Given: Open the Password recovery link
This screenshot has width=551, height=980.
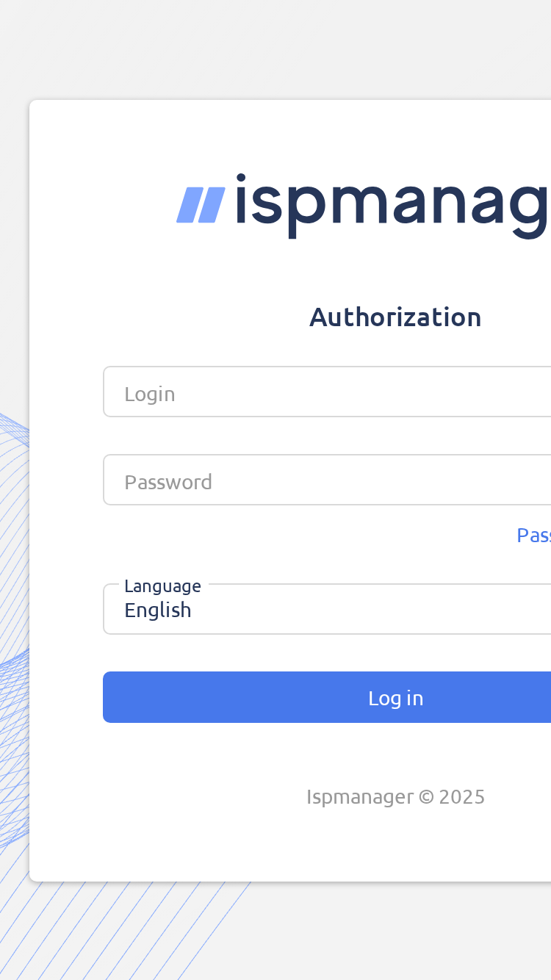Looking at the screenshot, I should 534,535.
